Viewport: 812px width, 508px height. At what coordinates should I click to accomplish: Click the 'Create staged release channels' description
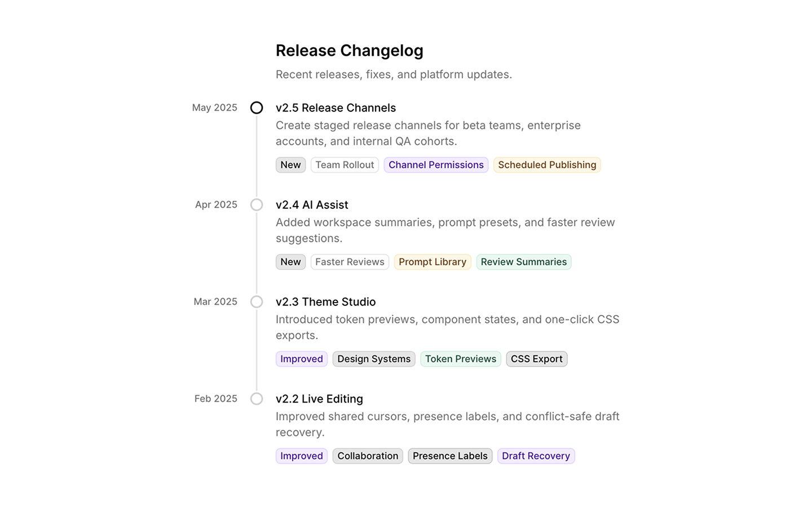(x=429, y=133)
